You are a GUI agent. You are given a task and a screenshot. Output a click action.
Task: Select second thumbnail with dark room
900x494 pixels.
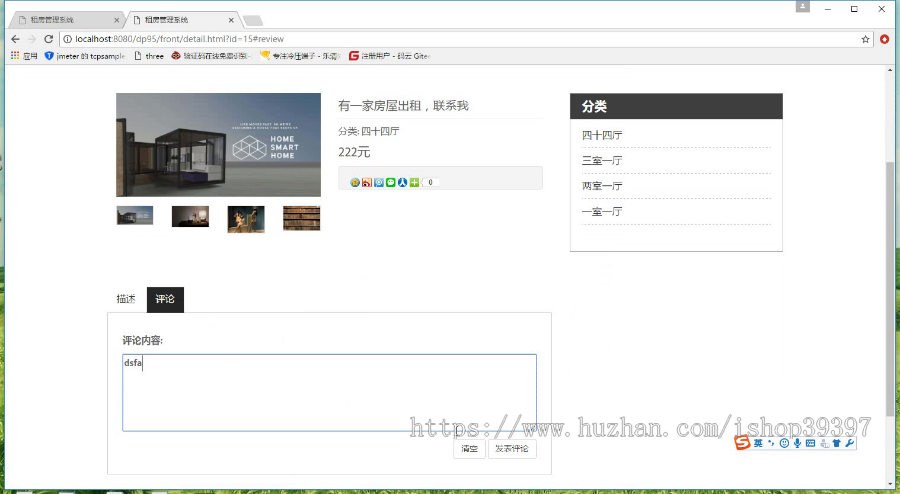point(191,216)
